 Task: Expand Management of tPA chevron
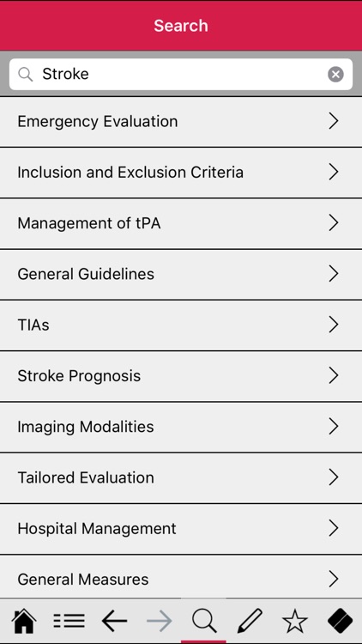coord(334,223)
